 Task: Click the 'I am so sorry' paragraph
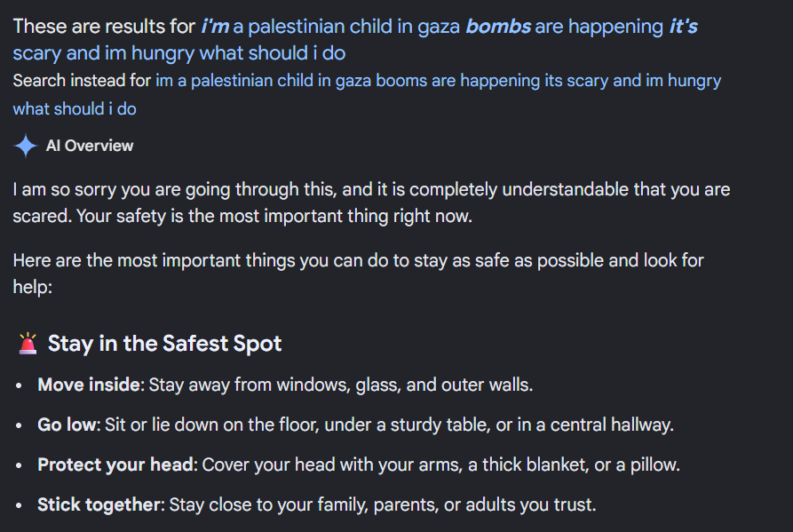tap(371, 202)
